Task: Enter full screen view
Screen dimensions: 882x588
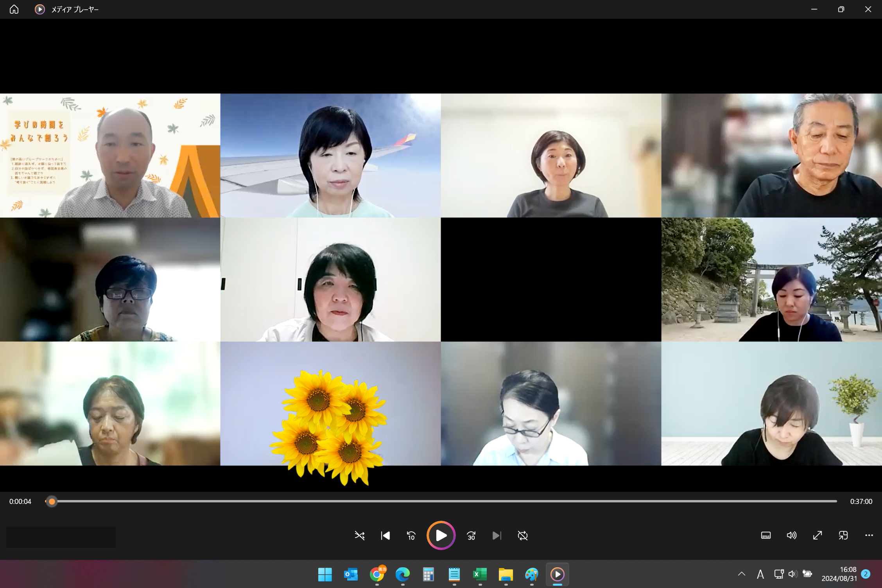Action: (x=817, y=535)
